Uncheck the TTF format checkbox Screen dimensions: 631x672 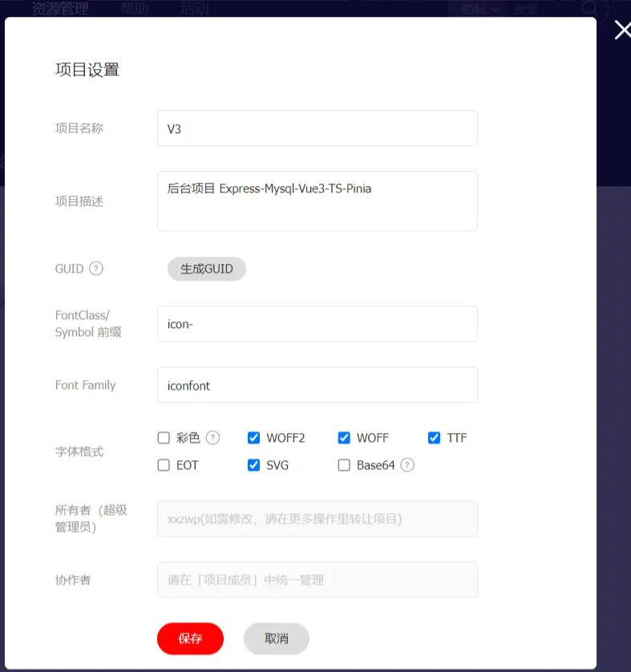434,438
